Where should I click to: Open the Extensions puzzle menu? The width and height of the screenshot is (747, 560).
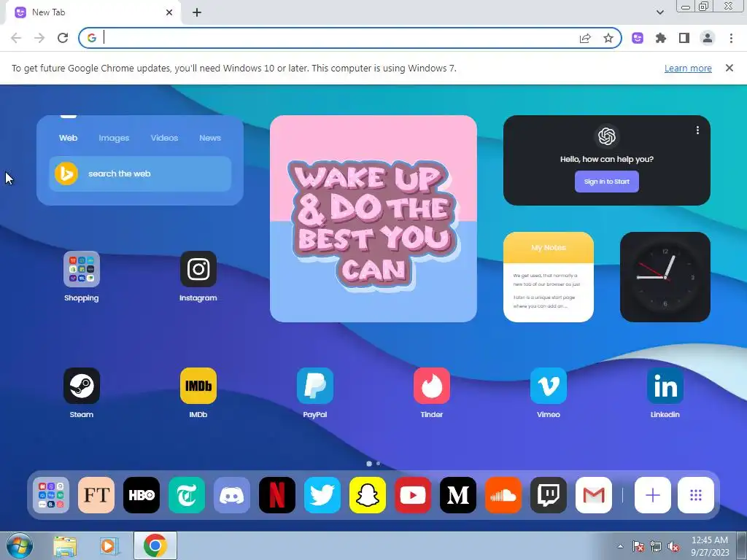[x=661, y=38]
